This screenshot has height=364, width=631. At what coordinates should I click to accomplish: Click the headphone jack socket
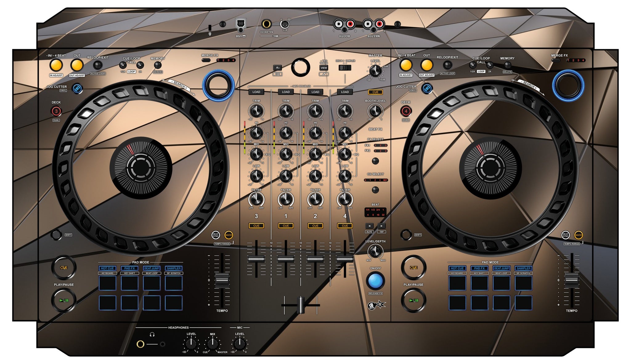click(x=140, y=344)
